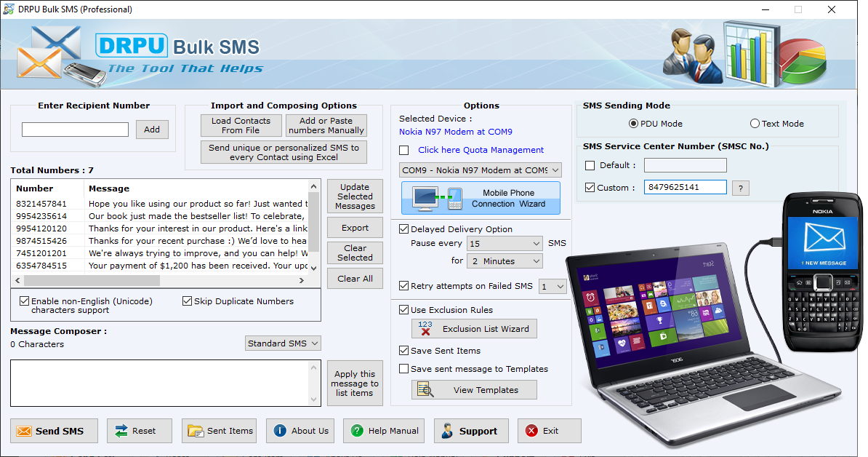The width and height of the screenshot is (868, 457).
Task: Click Export button
Action: point(355,228)
